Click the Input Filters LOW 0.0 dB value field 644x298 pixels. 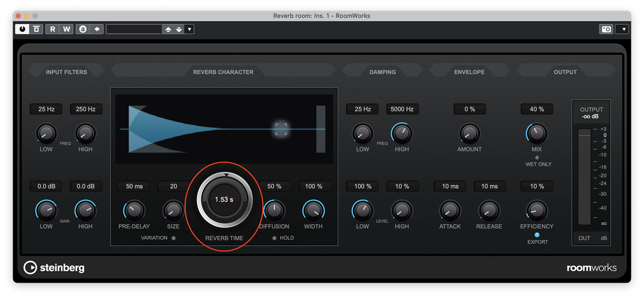46,186
